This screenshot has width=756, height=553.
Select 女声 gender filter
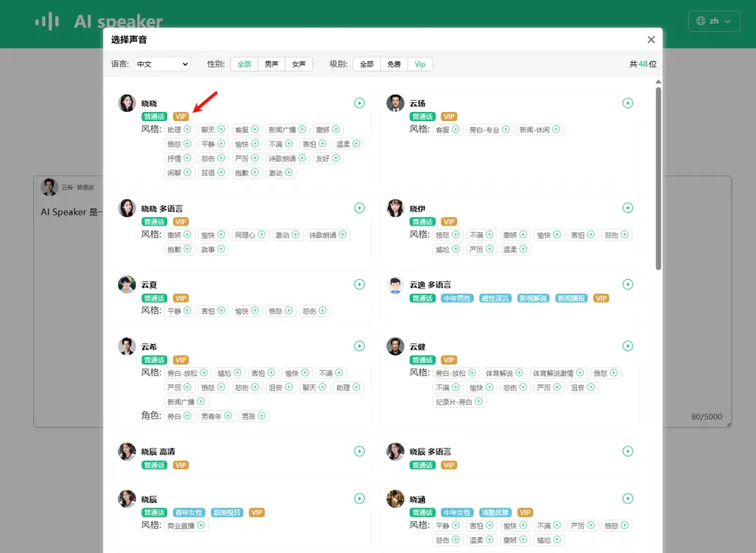[x=299, y=64]
